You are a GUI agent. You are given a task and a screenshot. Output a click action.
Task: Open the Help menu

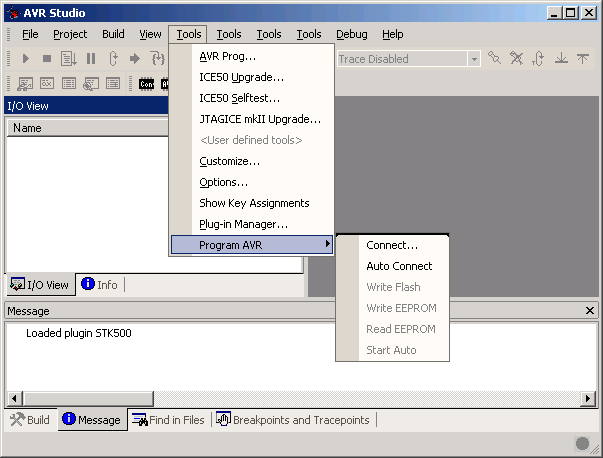coord(392,34)
